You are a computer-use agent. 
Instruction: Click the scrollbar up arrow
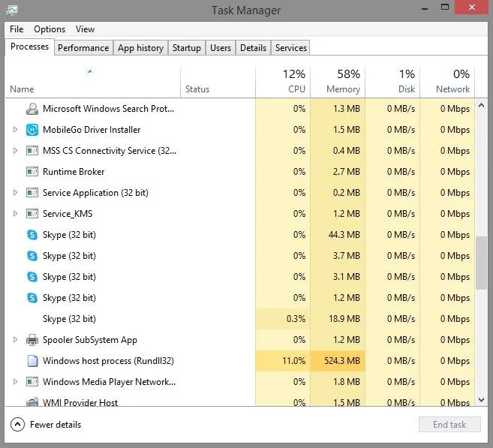pyautogui.click(x=481, y=105)
